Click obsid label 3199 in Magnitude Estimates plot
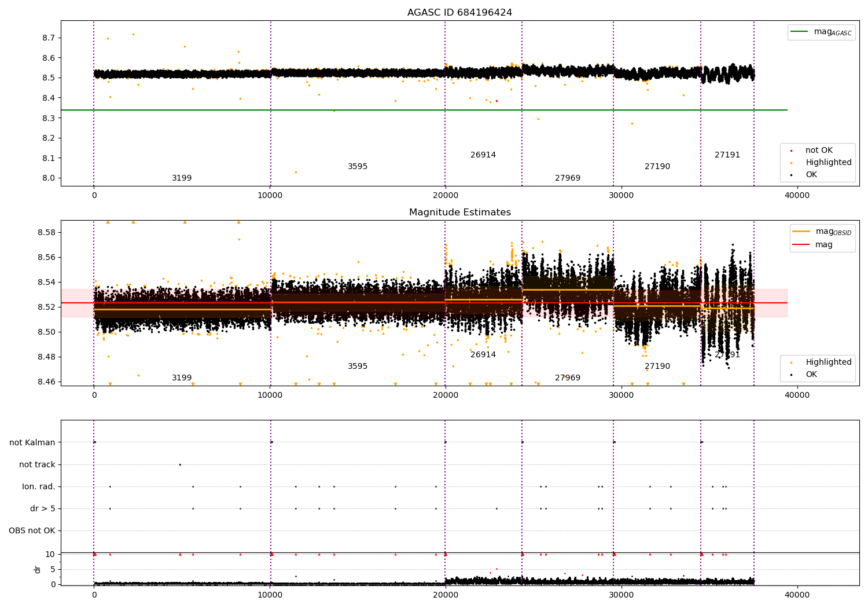868x608 pixels. (182, 378)
